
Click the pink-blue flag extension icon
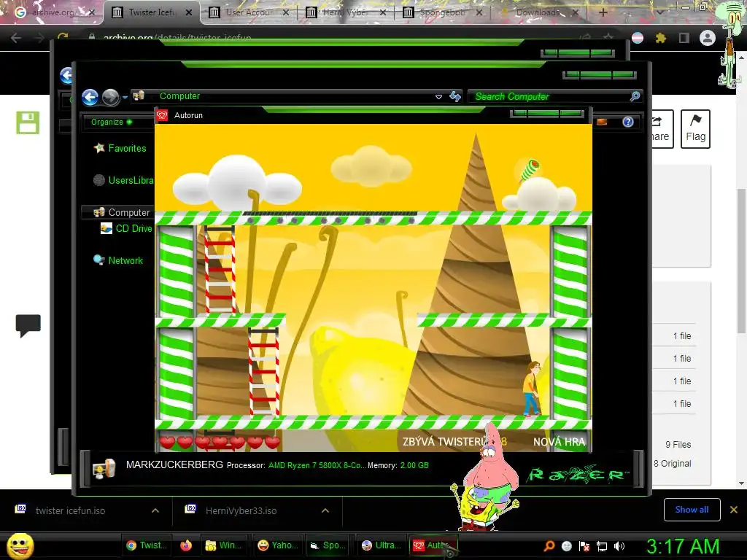point(638,38)
